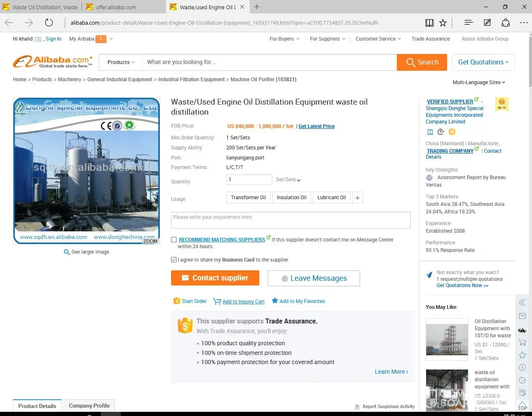Click the Share icon in toolbar
The image size is (532, 416).
pos(506,23)
